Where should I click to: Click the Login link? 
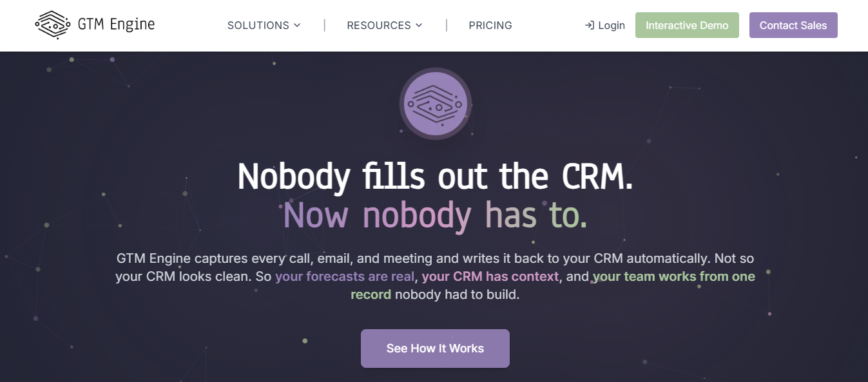(610, 25)
